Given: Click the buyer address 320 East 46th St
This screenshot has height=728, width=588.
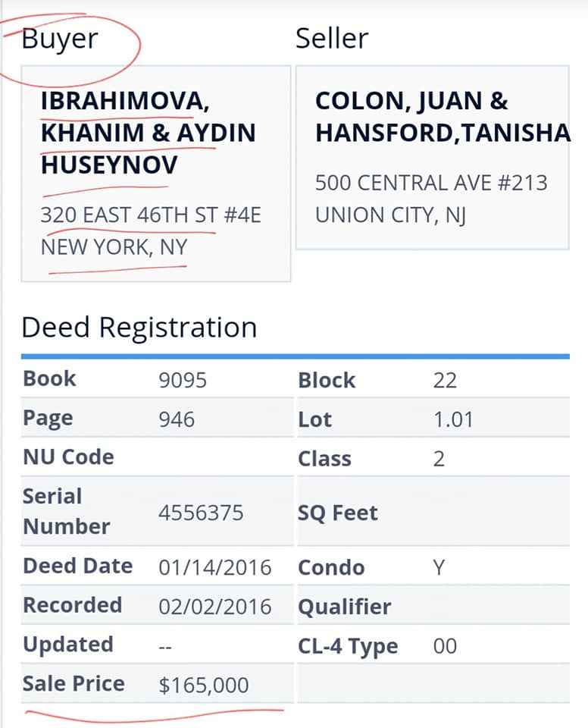Looking at the screenshot, I should coord(150,215).
